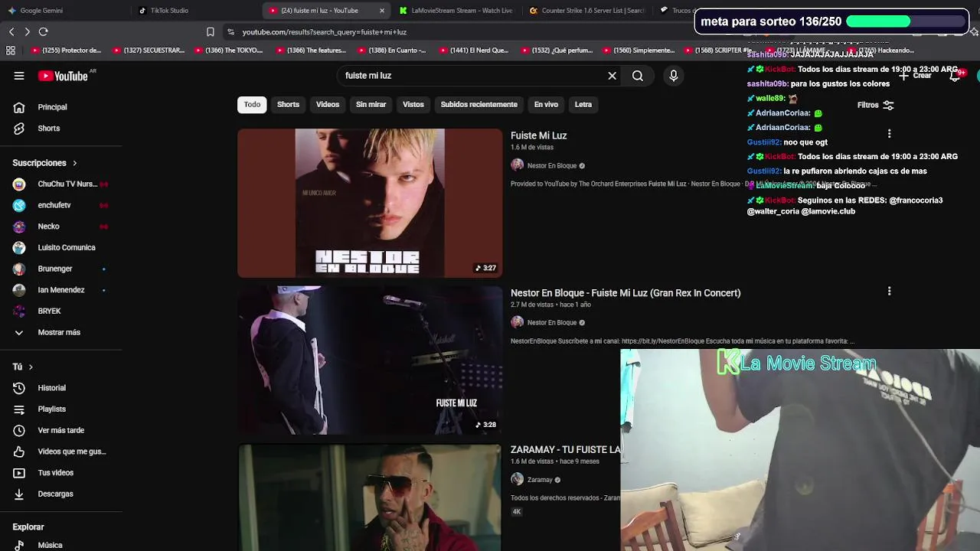980x551 pixels.
Task: Open Nestor En Bloque channel under first result
Action: (x=551, y=165)
